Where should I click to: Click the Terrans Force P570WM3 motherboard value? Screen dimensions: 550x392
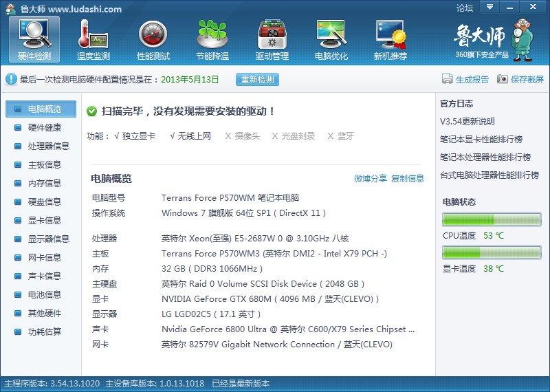[x=274, y=254]
